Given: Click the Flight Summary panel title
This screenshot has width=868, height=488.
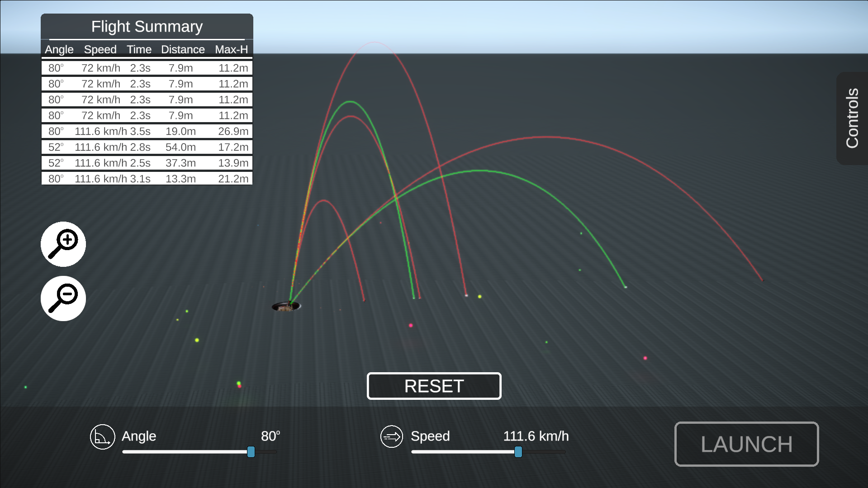Looking at the screenshot, I should pyautogui.click(x=147, y=27).
